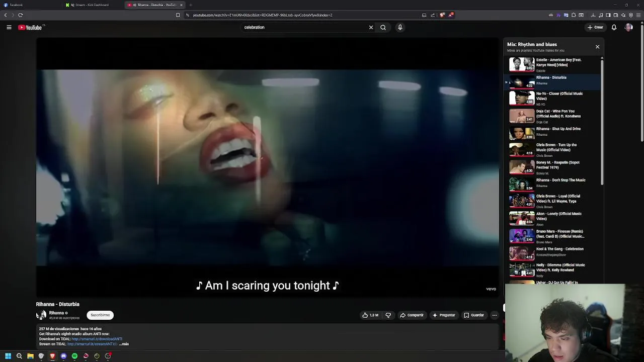Viewport: 644px width, 362px height.
Task: Bookmark the page from address bar
Action: click(178, 15)
